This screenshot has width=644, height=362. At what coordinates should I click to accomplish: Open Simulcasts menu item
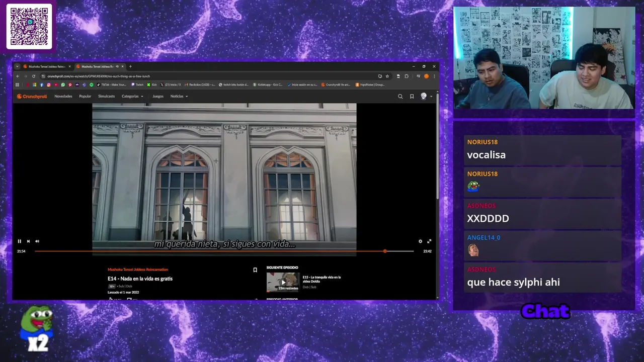pyautogui.click(x=106, y=96)
